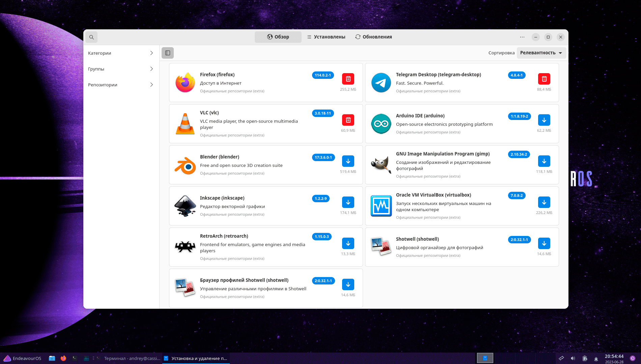
Task: Install GIMP with the download button
Action: (x=544, y=161)
